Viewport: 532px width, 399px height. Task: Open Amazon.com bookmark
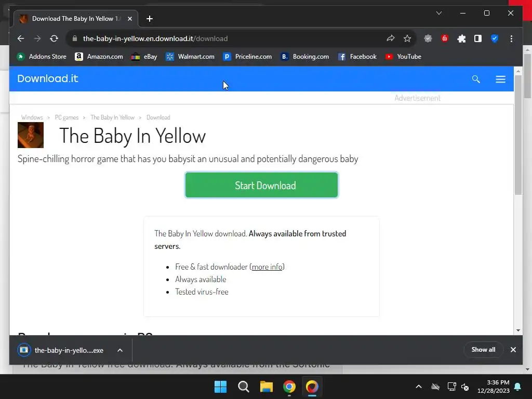99,57
